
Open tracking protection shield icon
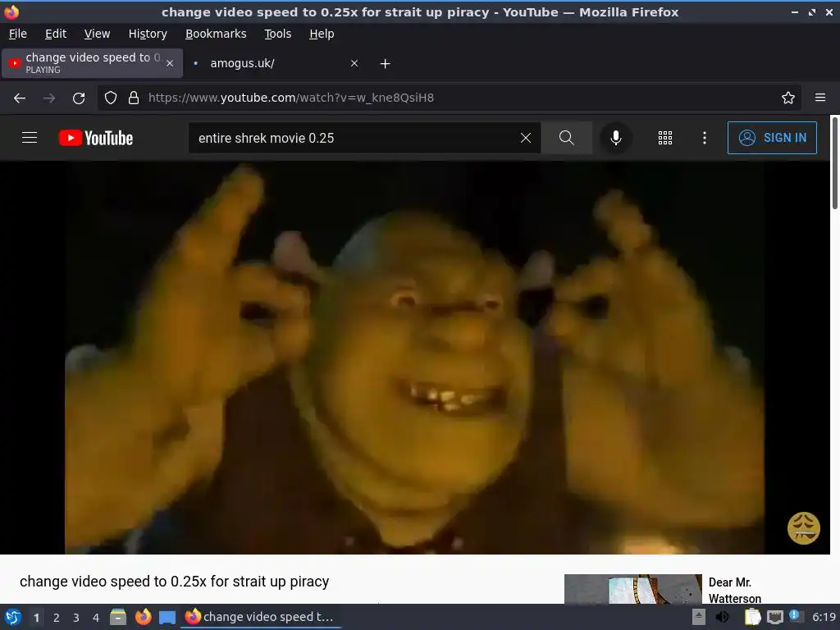coord(111,98)
